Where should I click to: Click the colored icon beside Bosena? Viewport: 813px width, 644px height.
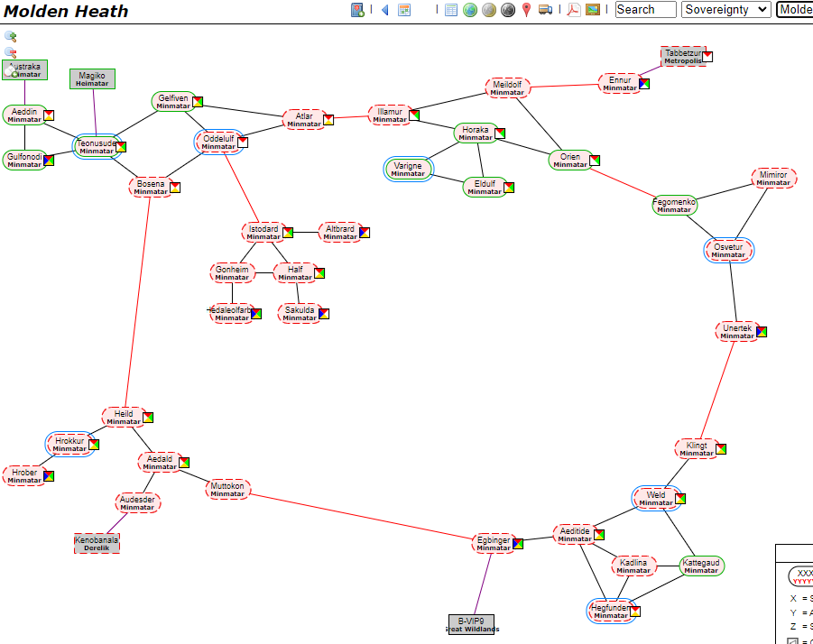pyautogui.click(x=175, y=188)
